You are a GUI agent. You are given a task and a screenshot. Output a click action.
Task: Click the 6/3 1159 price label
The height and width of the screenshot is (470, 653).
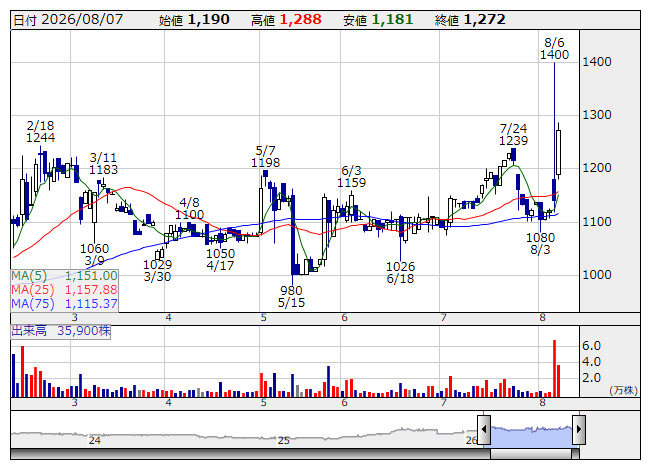[x=351, y=177]
